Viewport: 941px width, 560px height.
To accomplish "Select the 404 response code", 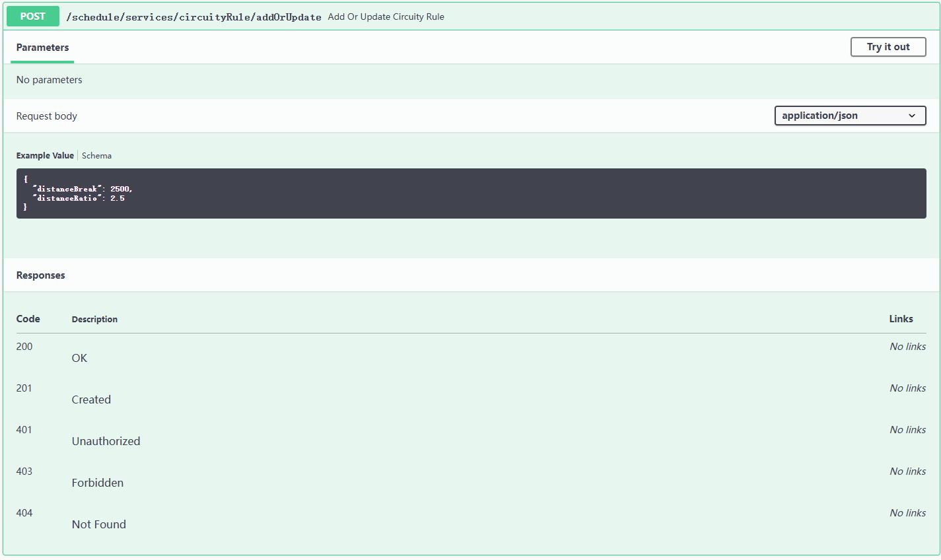I will pos(24,513).
